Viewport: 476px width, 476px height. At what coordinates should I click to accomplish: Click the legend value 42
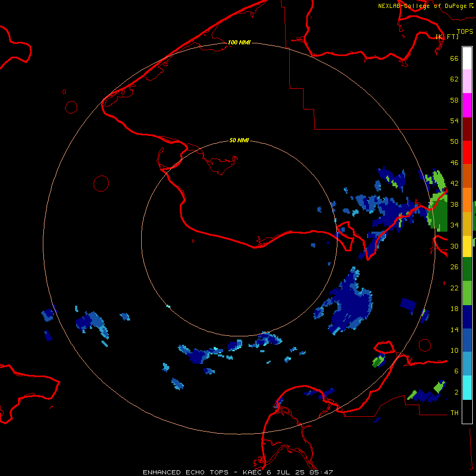point(454,184)
